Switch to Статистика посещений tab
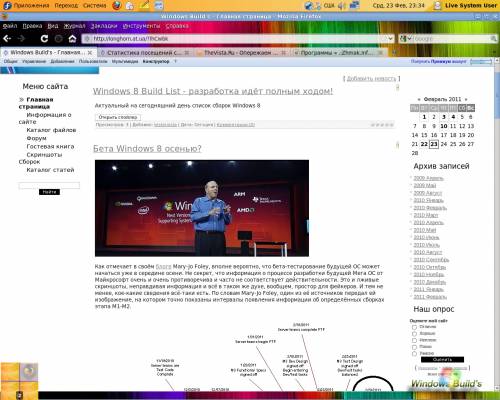500x400 pixels. [145, 53]
